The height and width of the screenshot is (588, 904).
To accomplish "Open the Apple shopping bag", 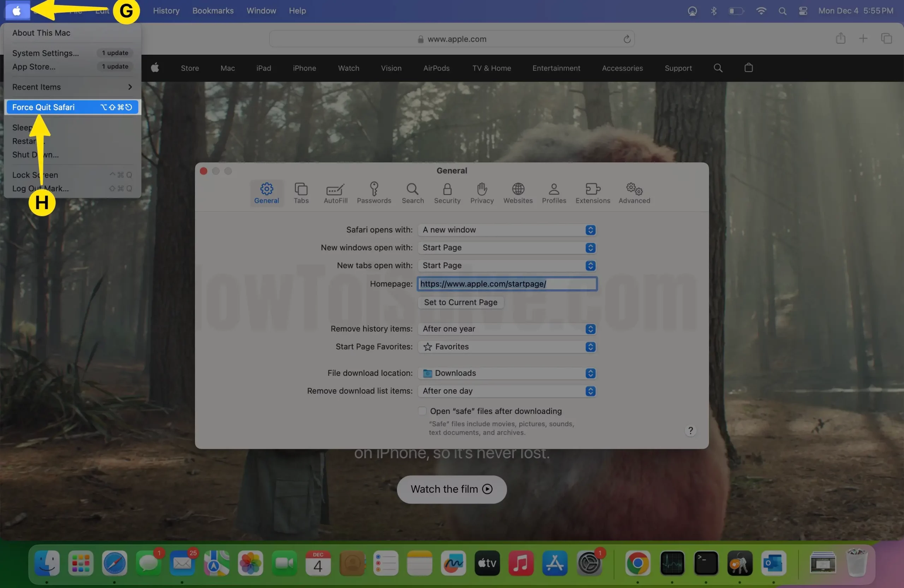I will [748, 67].
